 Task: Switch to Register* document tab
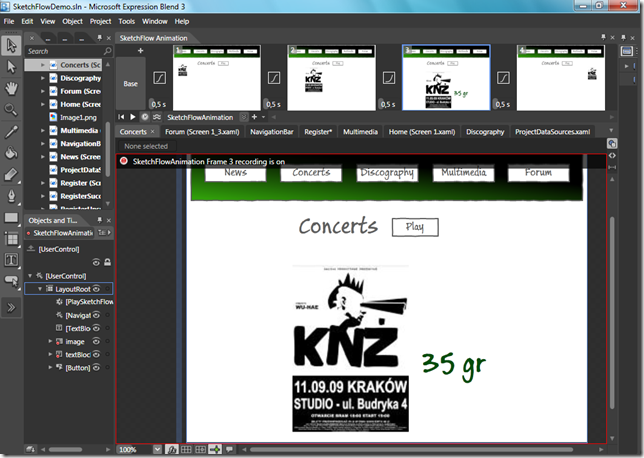coord(318,132)
